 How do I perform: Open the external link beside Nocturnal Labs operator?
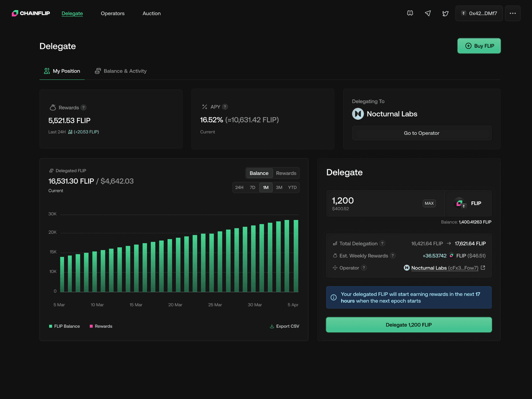point(483,268)
